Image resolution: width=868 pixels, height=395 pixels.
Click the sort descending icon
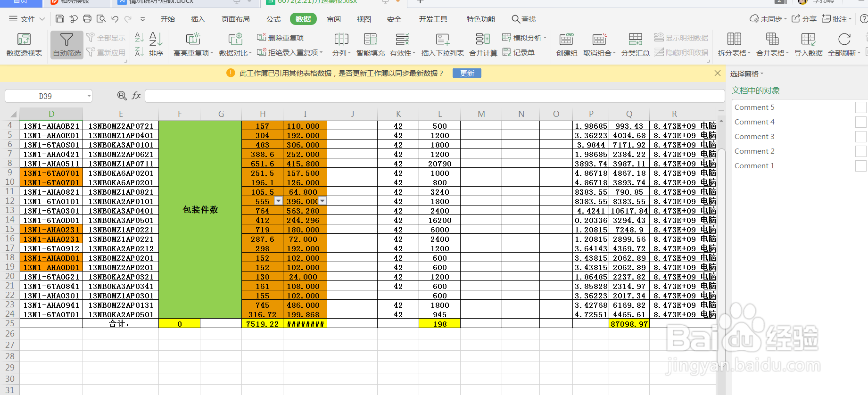pyautogui.click(x=139, y=51)
